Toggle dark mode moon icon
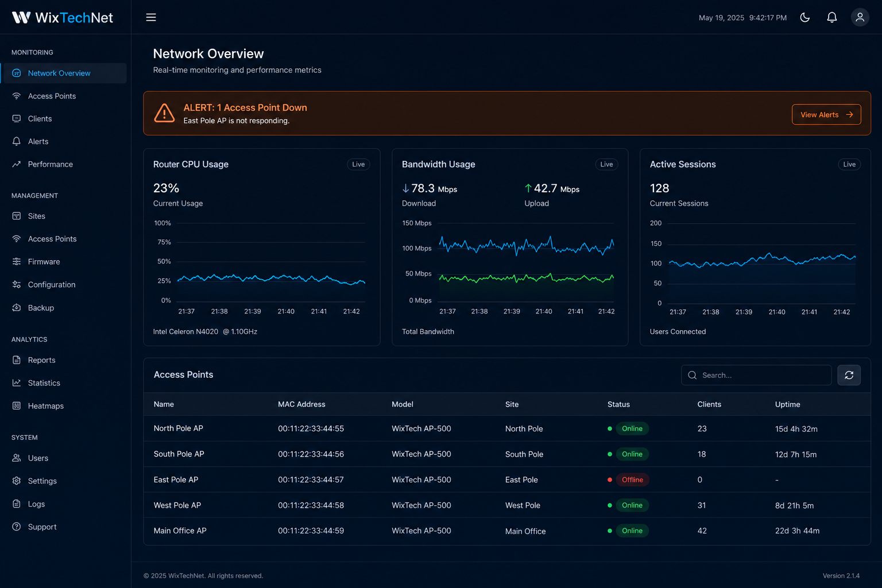This screenshot has width=882, height=588. tap(805, 17)
